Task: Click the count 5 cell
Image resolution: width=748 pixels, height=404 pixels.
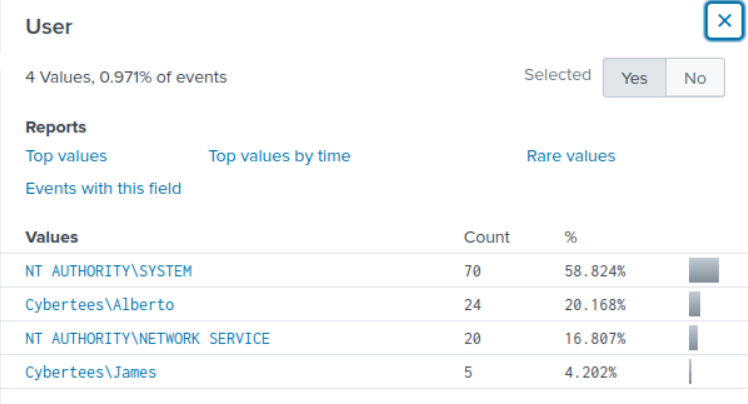Action: pyautogui.click(x=468, y=372)
